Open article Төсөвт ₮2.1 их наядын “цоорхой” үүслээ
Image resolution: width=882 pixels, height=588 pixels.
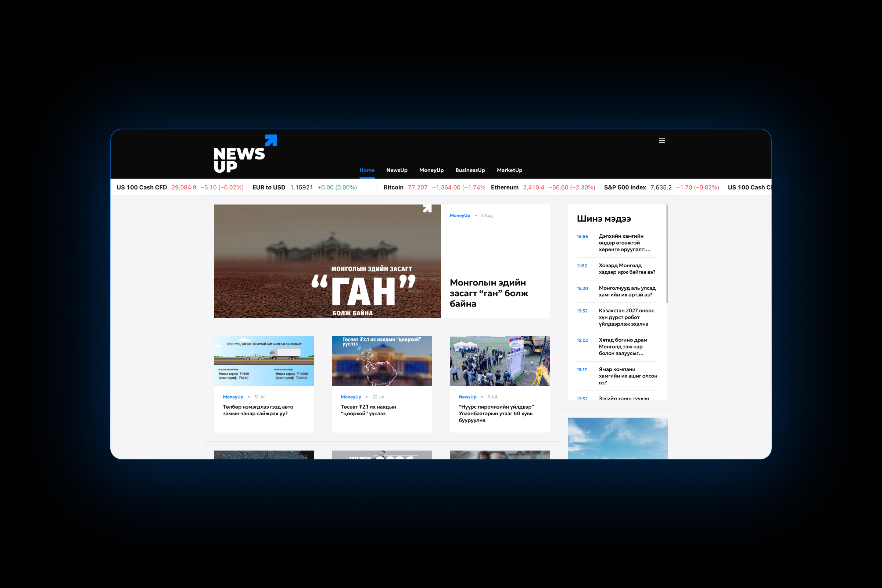pos(368,410)
